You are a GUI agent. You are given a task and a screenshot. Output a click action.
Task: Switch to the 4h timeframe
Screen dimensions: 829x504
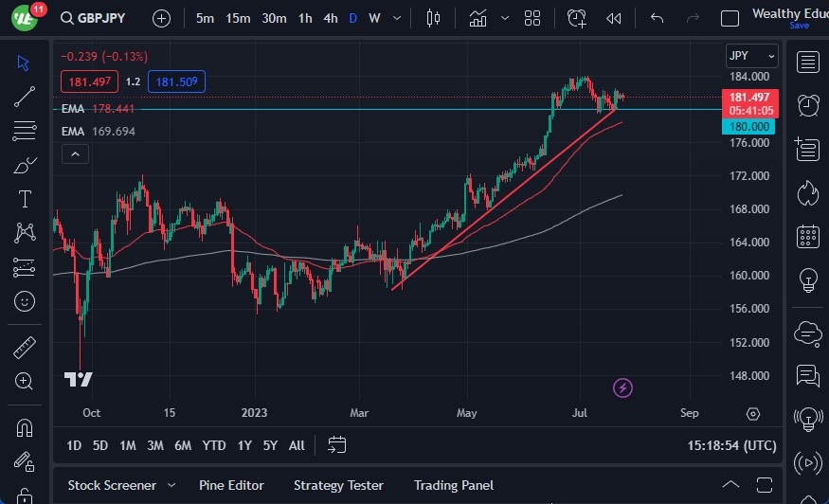point(330,18)
